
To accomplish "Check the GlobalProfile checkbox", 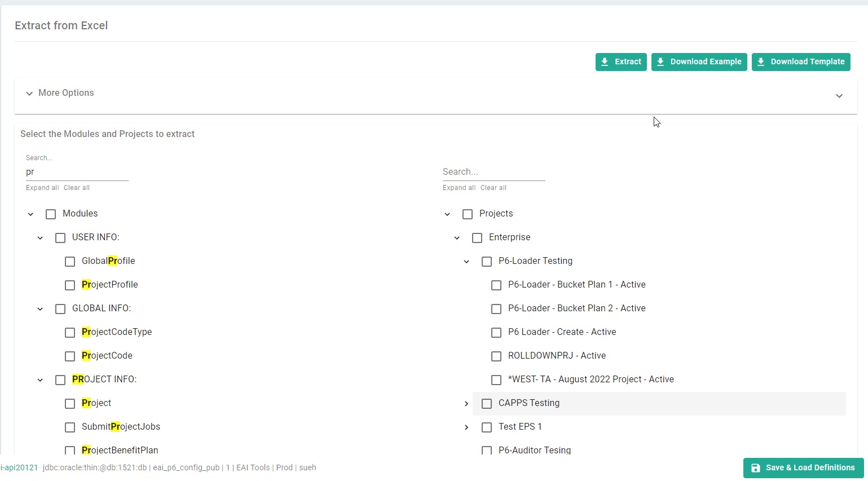I will click(x=70, y=262).
